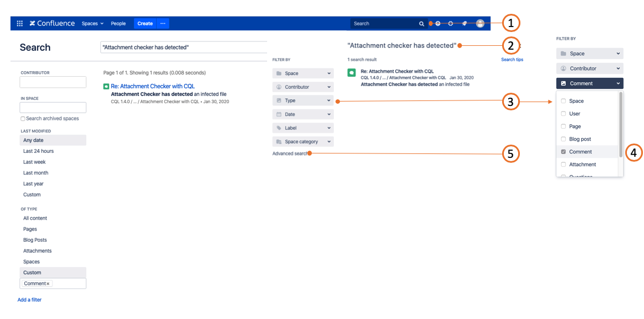Expand the Type filter dropdown
The width and height of the screenshot is (644, 319).
[303, 100]
